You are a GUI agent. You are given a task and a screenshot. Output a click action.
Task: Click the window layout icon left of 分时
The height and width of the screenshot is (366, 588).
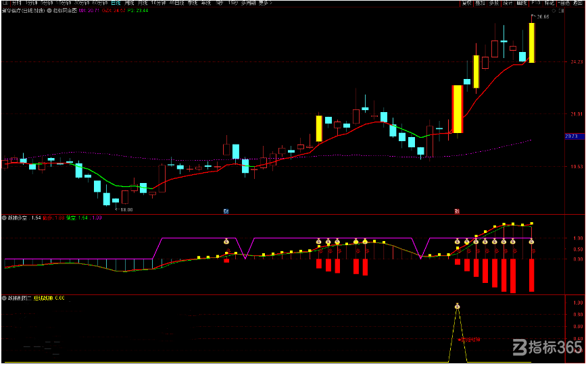tap(5, 3)
